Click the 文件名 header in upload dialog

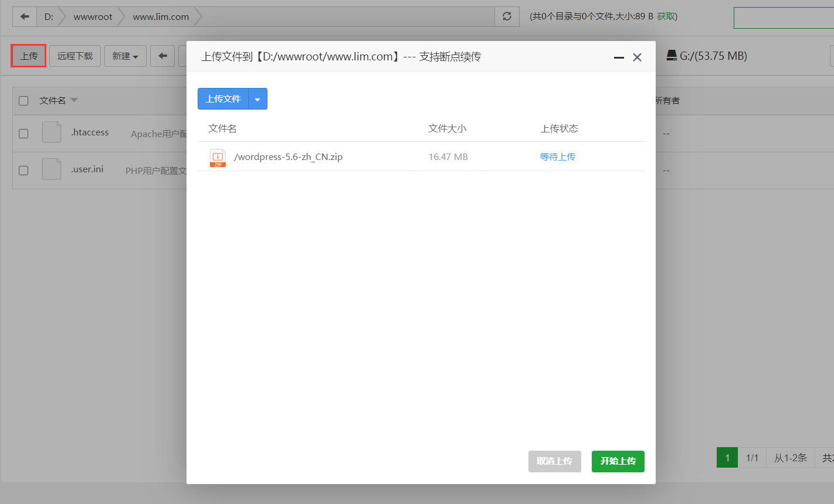223,128
